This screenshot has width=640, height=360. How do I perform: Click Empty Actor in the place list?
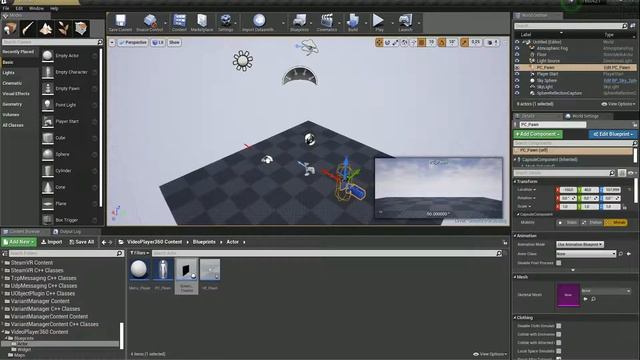[x=67, y=56]
